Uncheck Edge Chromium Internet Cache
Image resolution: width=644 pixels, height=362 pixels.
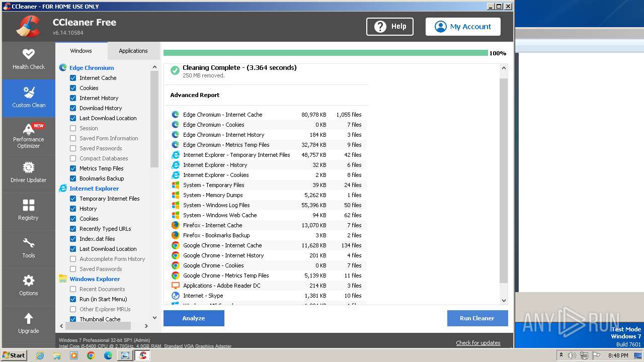(x=73, y=78)
